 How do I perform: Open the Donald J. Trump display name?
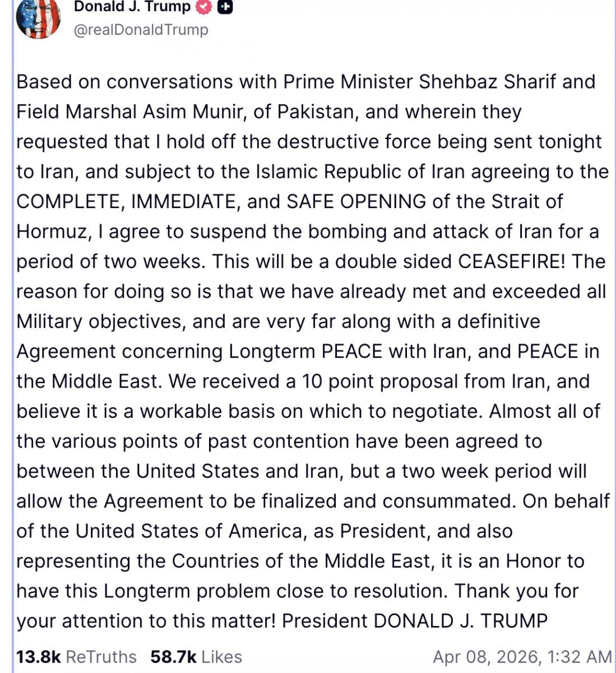click(x=132, y=7)
